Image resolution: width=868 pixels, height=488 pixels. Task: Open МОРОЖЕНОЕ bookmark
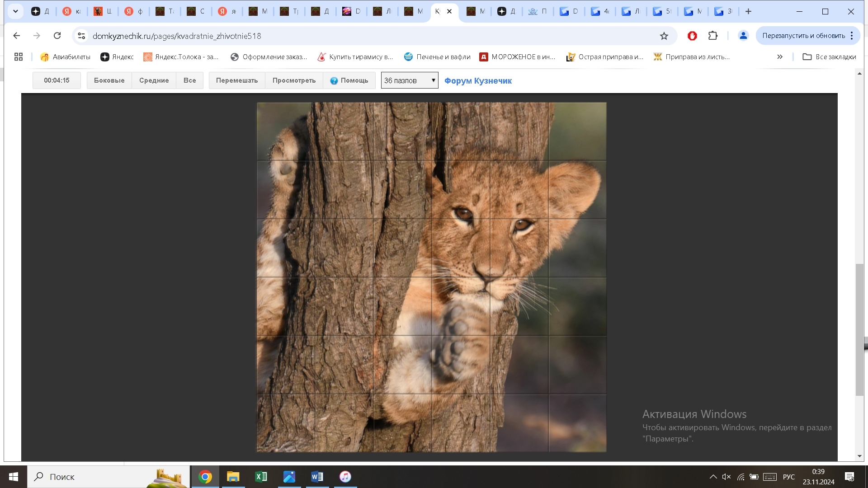(x=518, y=57)
